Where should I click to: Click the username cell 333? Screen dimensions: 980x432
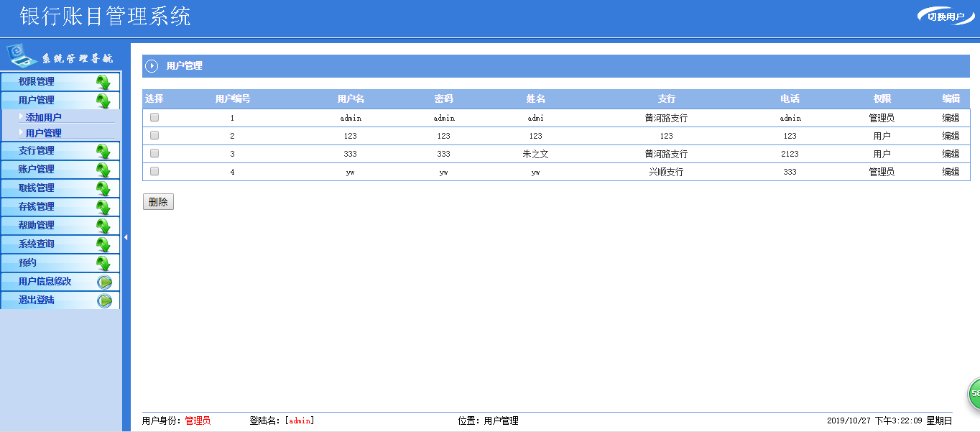351,154
